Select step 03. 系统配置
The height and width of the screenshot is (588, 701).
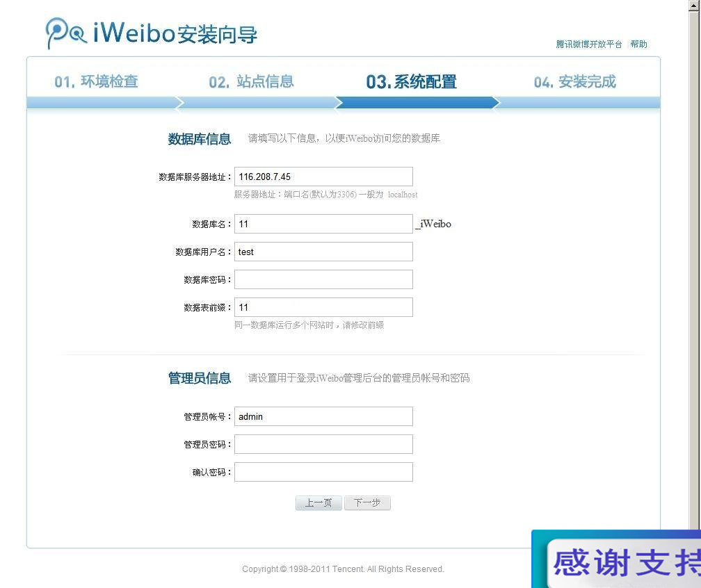tap(411, 82)
